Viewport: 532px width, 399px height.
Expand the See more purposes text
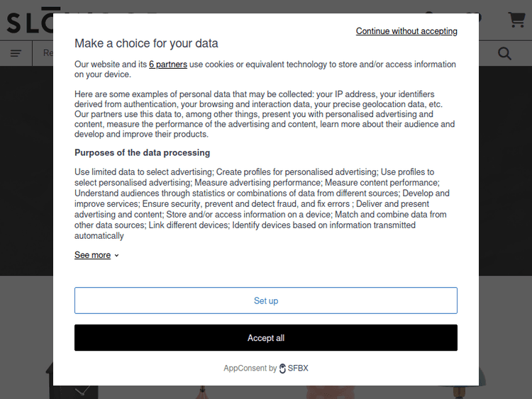pyautogui.click(x=93, y=255)
